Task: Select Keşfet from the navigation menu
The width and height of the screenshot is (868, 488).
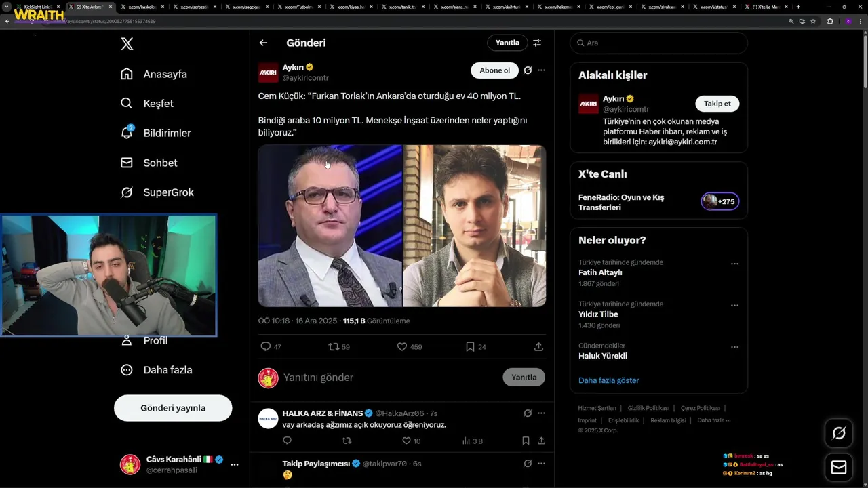Action: click(x=158, y=104)
